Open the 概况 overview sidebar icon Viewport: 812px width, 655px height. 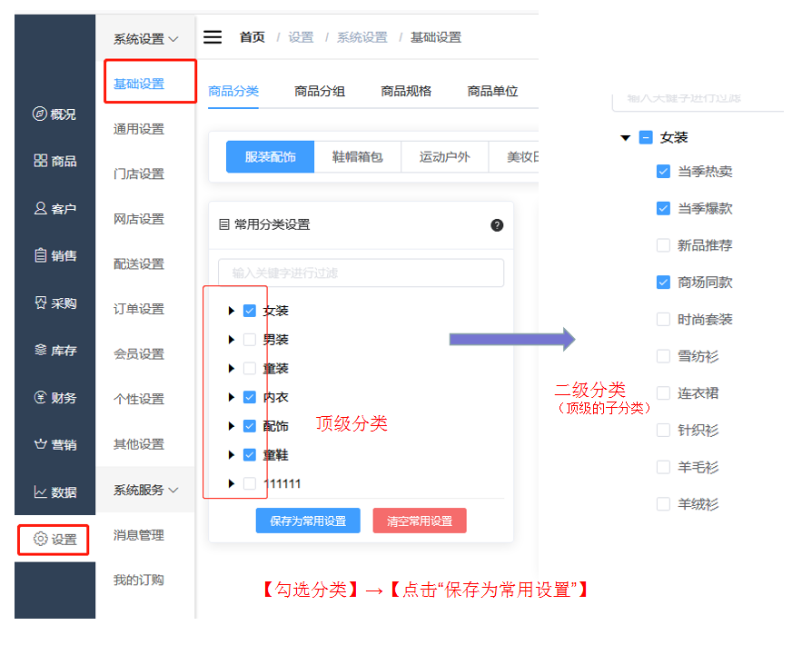39,114
